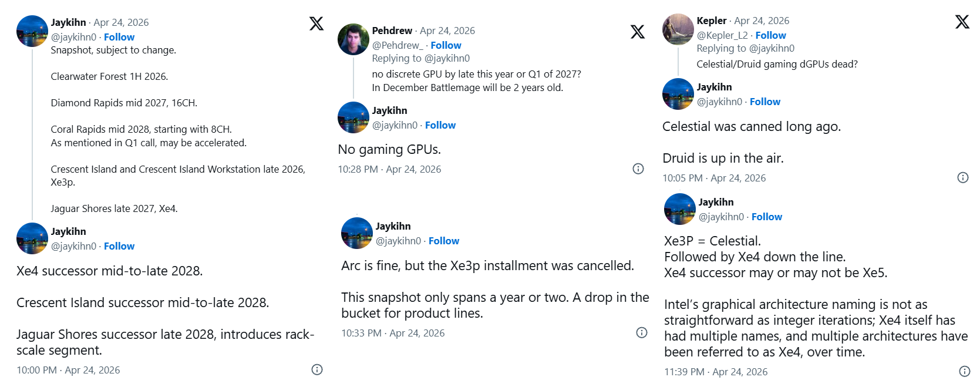The height and width of the screenshot is (387, 980).
Task: Click the X logo beside the Clearwater Forest tweet
Action: pos(316,23)
